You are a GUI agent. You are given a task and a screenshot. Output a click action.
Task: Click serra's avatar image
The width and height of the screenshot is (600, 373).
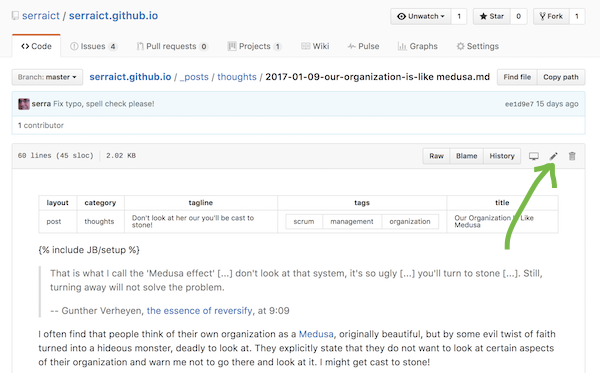point(24,104)
